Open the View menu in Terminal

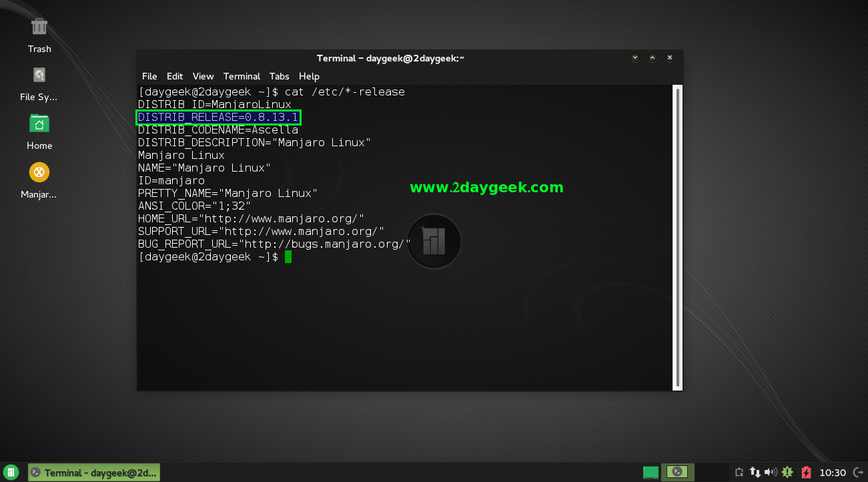[x=203, y=76]
